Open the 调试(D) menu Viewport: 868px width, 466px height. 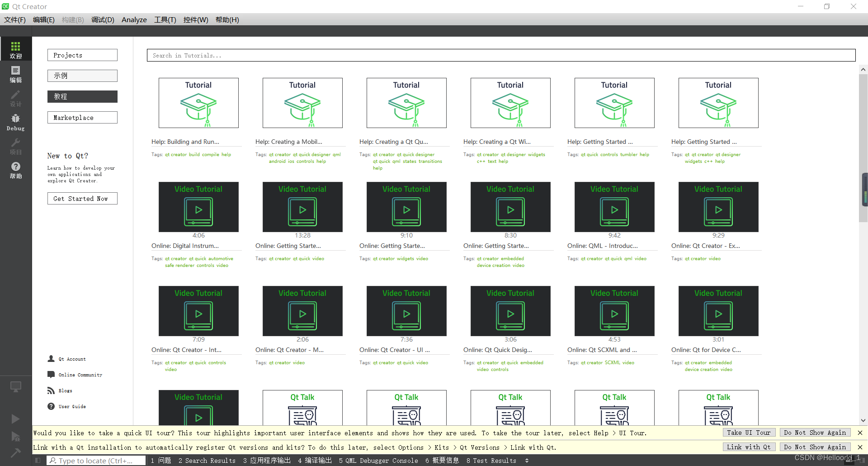[103, 19]
